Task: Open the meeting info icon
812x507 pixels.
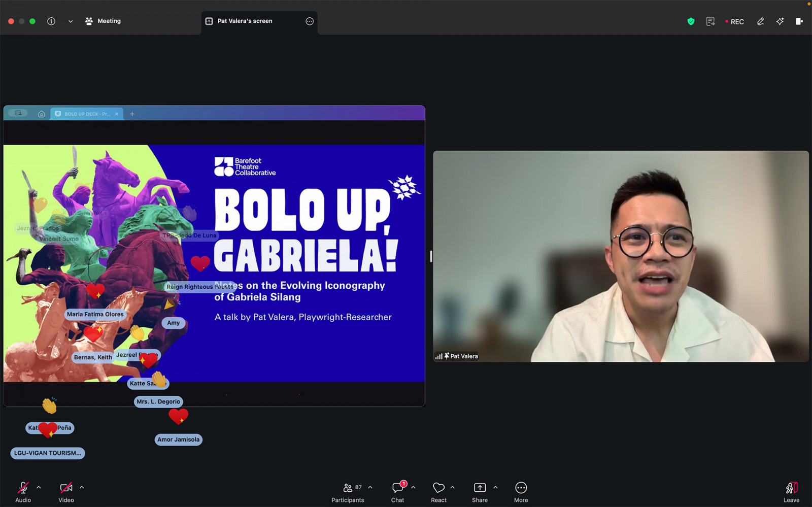Action: click(x=51, y=21)
